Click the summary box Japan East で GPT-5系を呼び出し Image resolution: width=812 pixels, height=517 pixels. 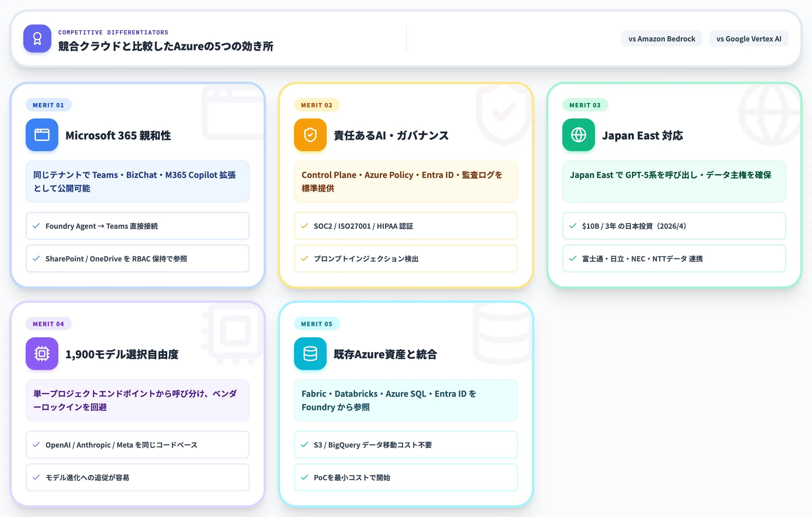pyautogui.click(x=674, y=181)
